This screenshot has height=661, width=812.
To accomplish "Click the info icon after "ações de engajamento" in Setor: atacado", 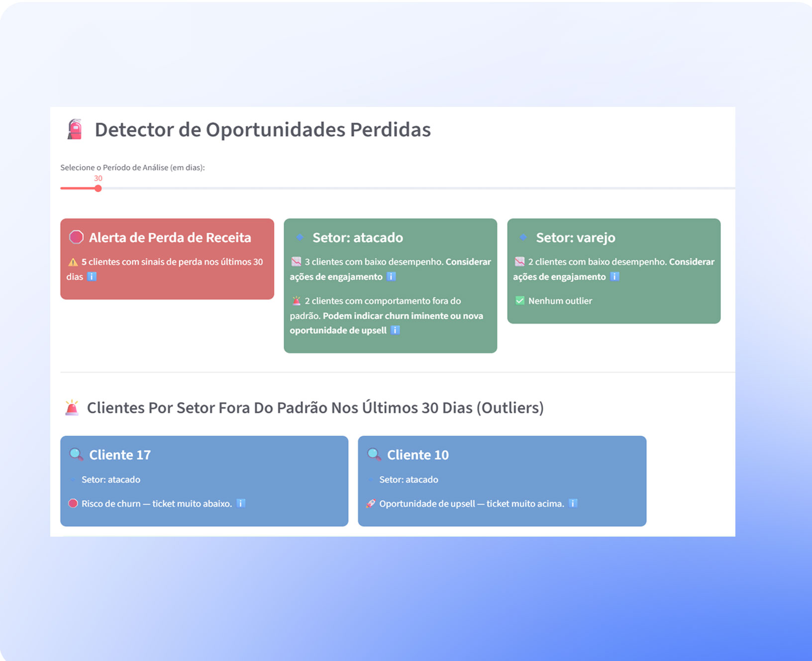I will click(x=391, y=277).
